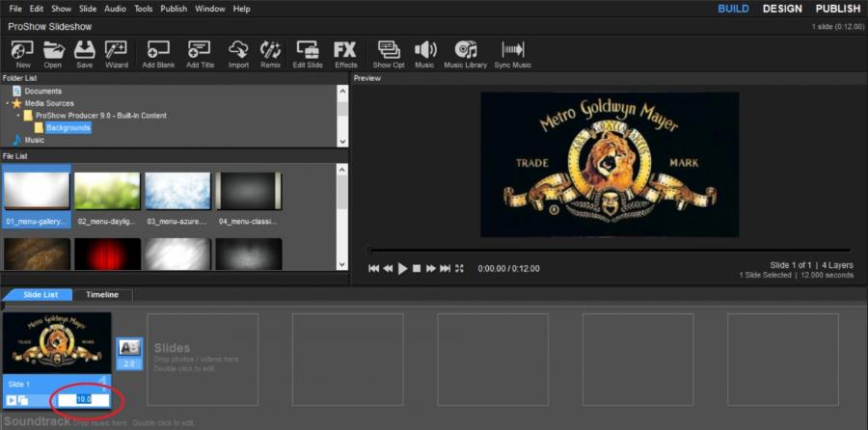Select the 04_menu-classic background thumbnail
Viewport: 868px width, 430px height.
tap(249, 191)
